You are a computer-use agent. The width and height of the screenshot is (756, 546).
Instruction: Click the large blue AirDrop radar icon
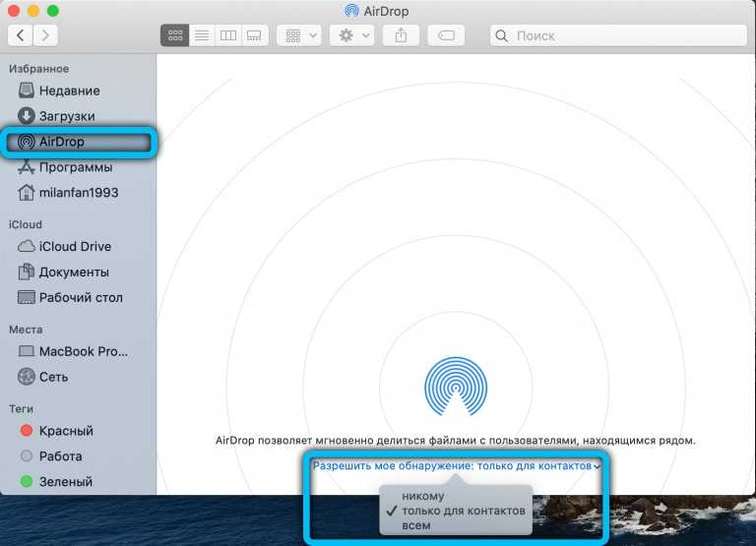tap(456, 387)
